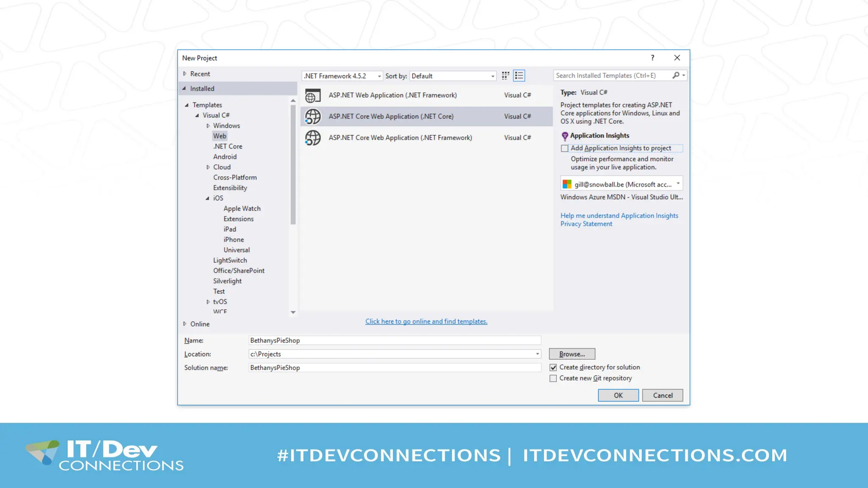The height and width of the screenshot is (488, 868).
Task: Open Help me understand Application Insights link
Action: pyautogui.click(x=619, y=216)
